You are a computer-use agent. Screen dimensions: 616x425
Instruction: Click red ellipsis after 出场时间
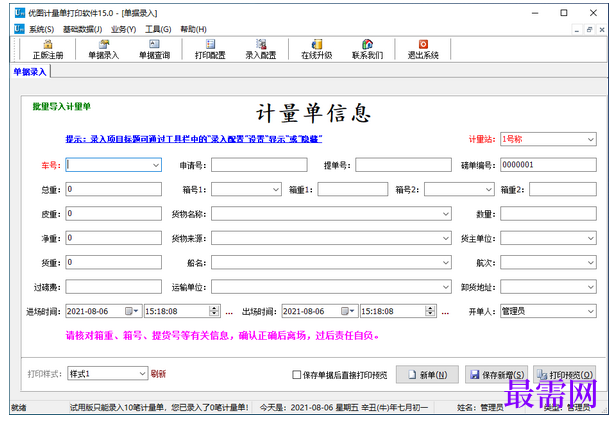(445, 313)
